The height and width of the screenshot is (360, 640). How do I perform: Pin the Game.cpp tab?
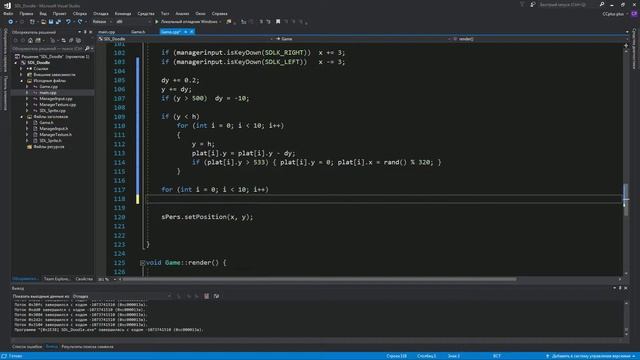(186, 32)
